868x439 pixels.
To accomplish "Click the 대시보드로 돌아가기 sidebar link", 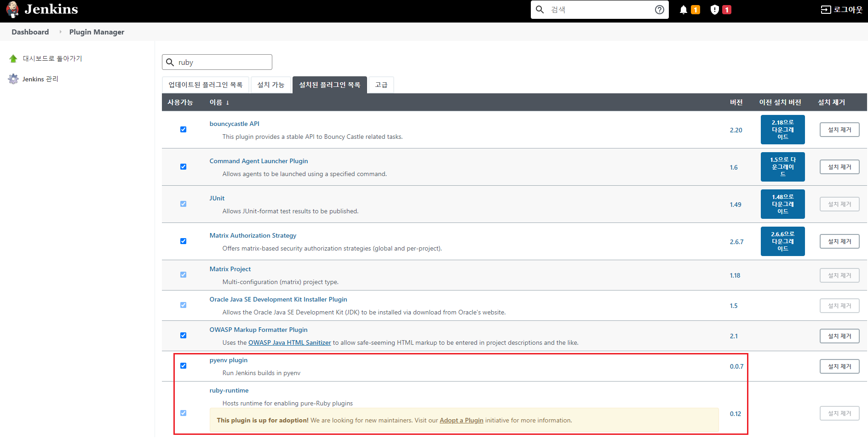I will click(52, 58).
